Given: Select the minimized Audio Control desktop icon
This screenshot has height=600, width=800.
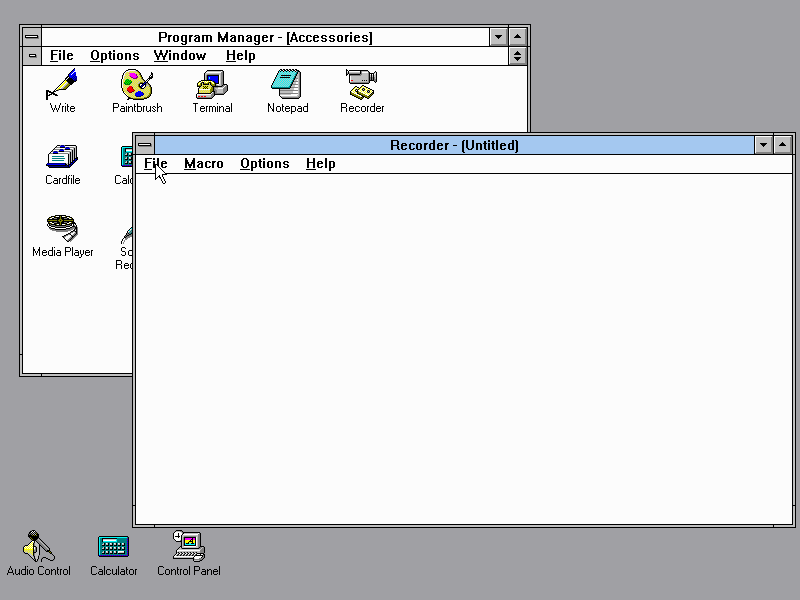Looking at the screenshot, I should coord(39,546).
